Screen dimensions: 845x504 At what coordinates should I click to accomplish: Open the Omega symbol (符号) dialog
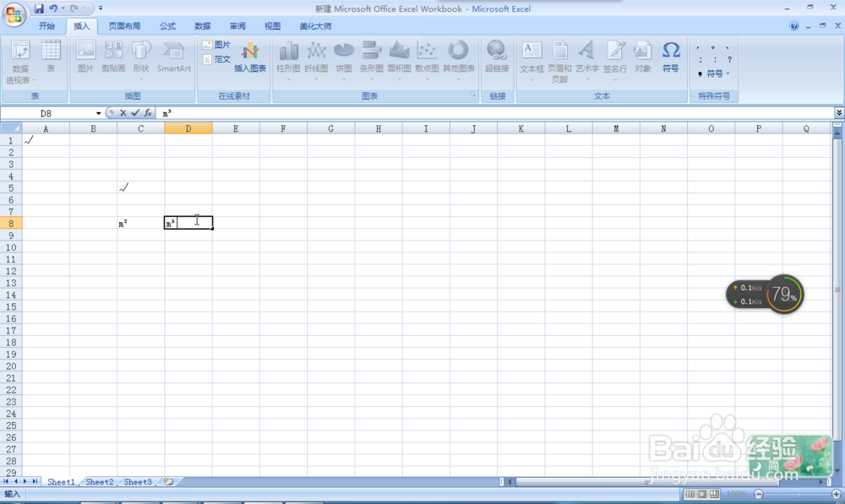point(670,57)
